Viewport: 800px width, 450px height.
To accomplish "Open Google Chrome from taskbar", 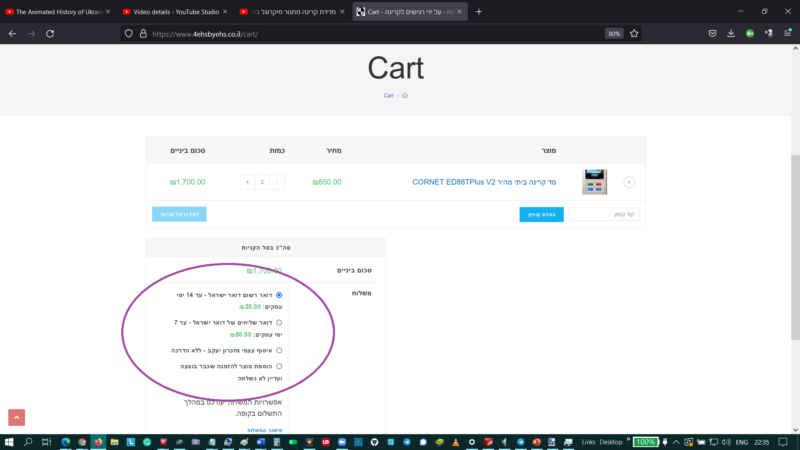I will tap(82, 442).
